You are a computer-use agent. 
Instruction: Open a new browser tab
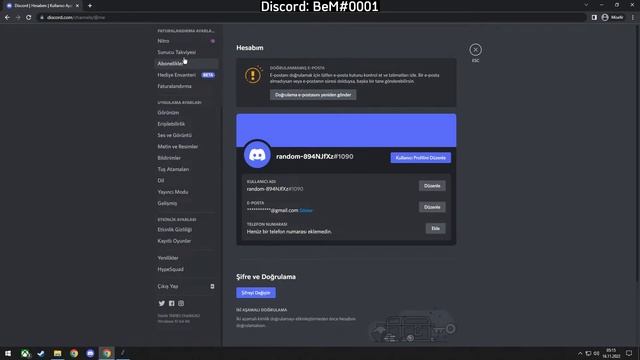(90, 6)
